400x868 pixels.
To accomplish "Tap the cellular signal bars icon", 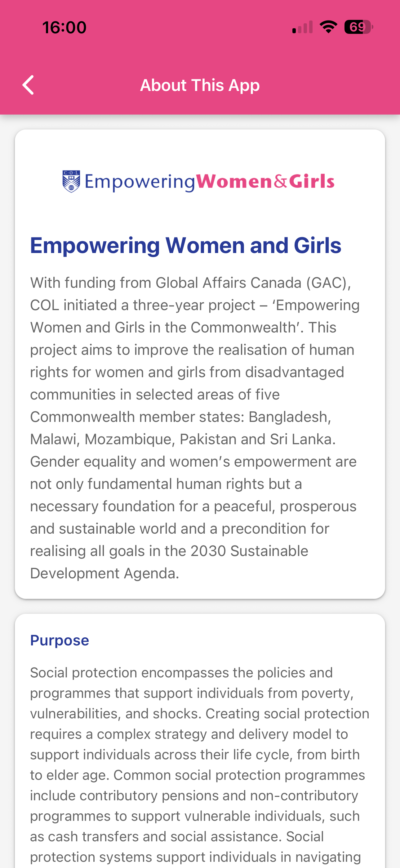I will pyautogui.click(x=302, y=27).
